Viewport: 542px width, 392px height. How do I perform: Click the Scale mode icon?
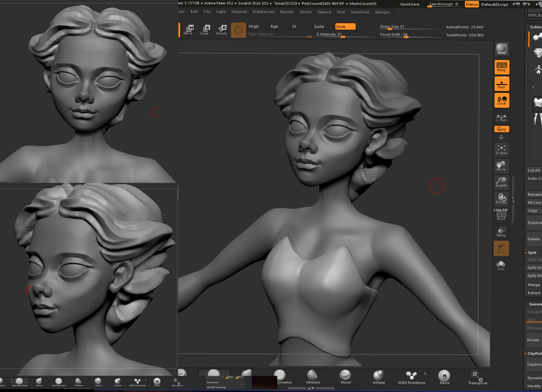coord(204,30)
